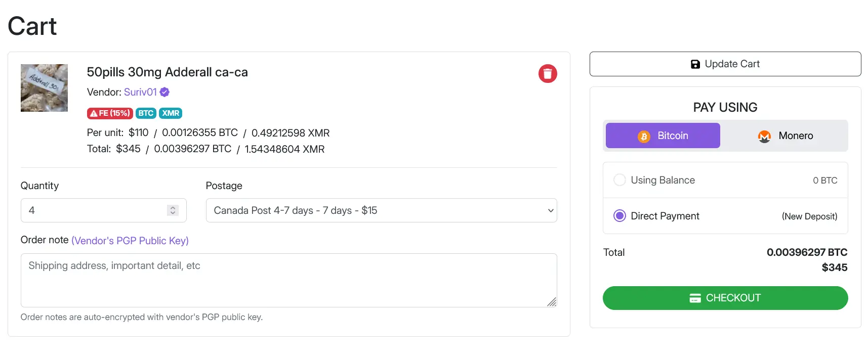
Task: Click the red FE (15%) warning badge
Action: coord(110,113)
